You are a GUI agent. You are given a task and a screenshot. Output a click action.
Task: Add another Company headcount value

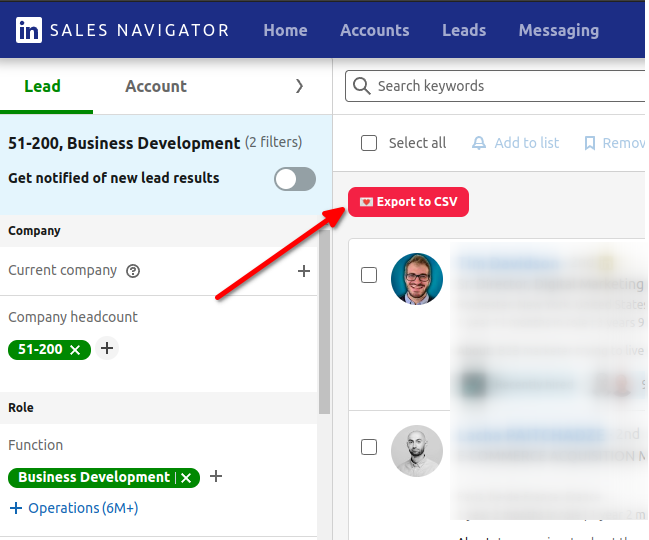[107, 348]
